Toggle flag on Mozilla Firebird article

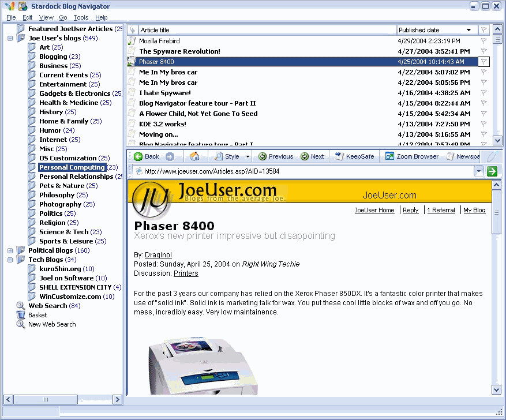coord(483,41)
